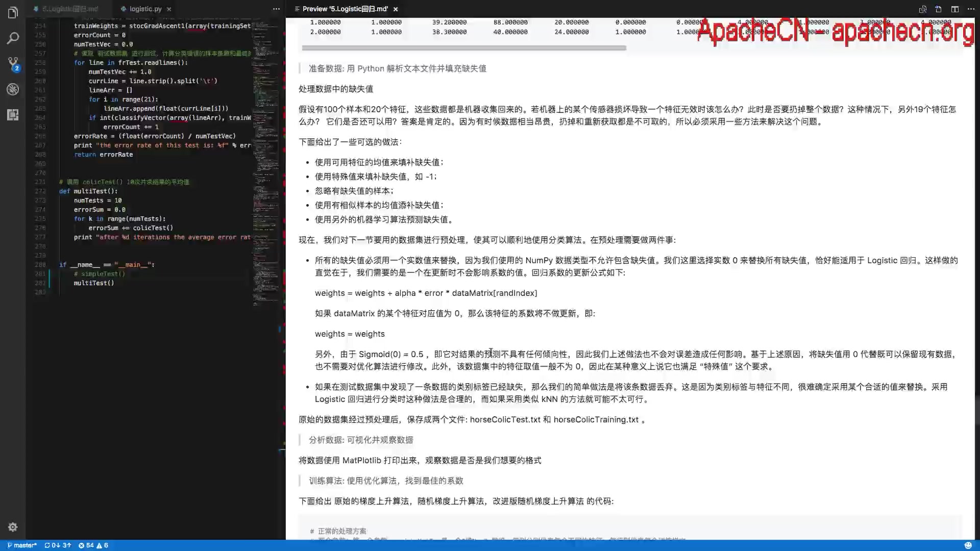This screenshot has height=551, width=980.
Task: Open the Extensions view icon
Action: coord(13,115)
